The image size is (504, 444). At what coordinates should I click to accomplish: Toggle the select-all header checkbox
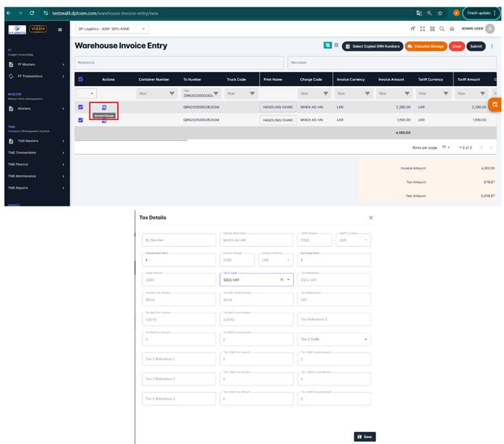coord(81,79)
